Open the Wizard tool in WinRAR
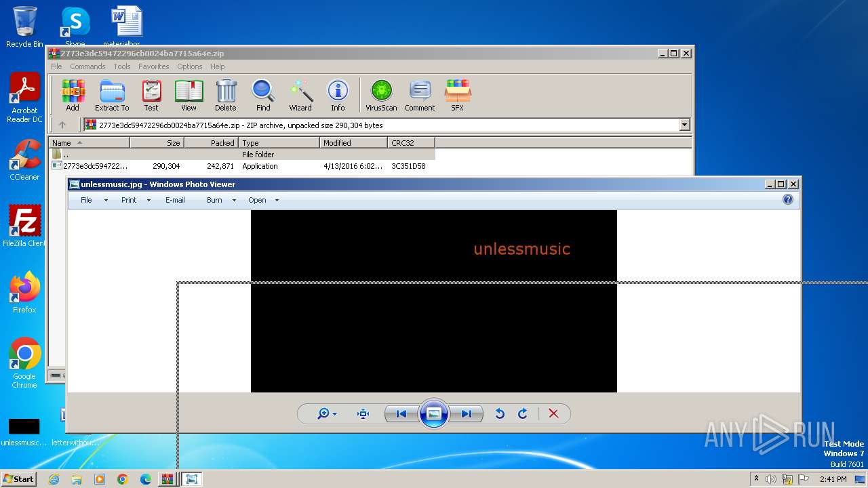The height and width of the screenshot is (488, 868). click(x=300, y=95)
